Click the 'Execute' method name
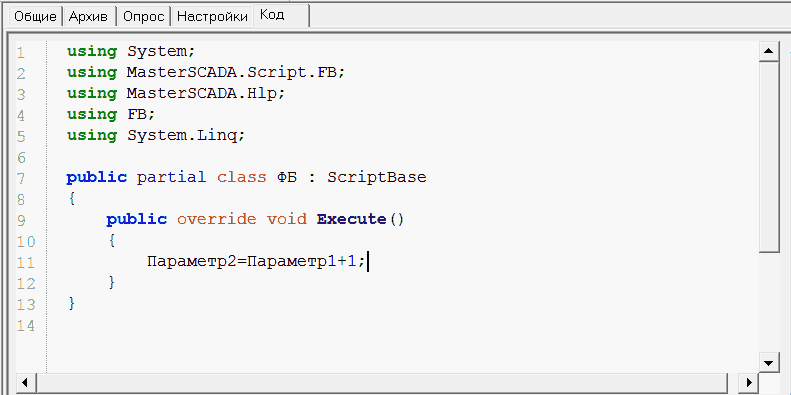The width and height of the screenshot is (791, 395). 351,219
